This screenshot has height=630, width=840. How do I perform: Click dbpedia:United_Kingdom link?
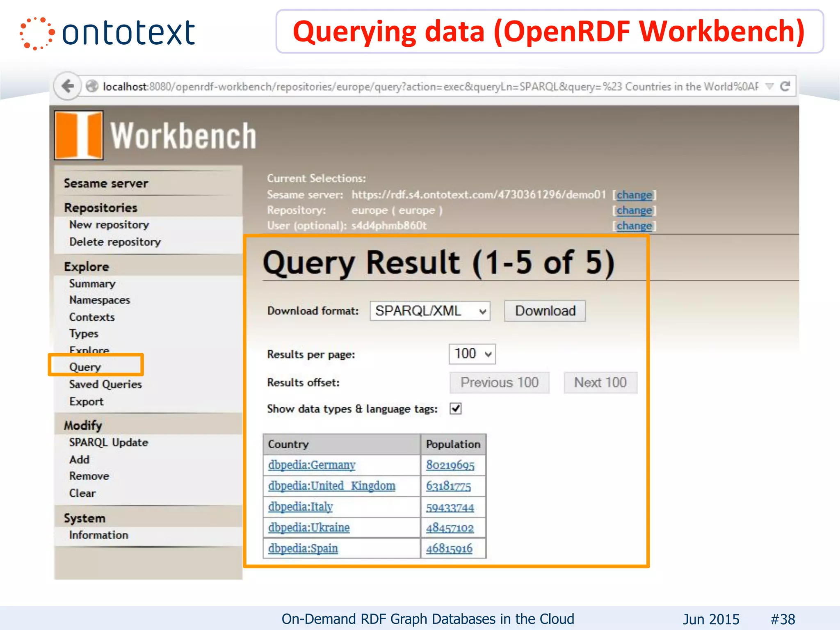pyautogui.click(x=332, y=486)
